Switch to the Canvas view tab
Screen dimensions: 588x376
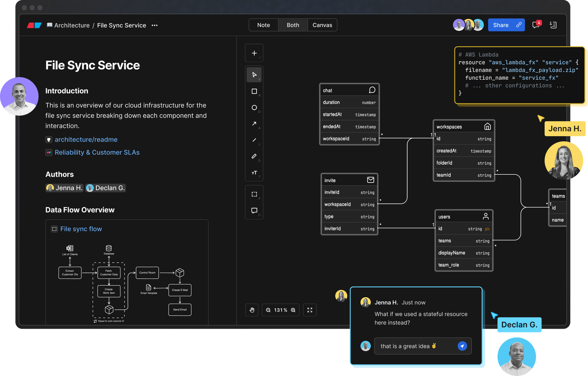pos(322,25)
